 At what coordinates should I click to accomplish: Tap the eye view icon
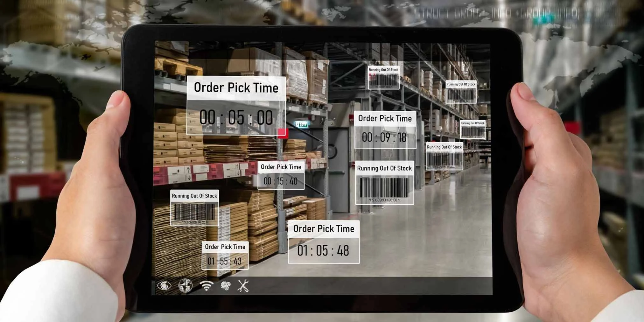164,286
